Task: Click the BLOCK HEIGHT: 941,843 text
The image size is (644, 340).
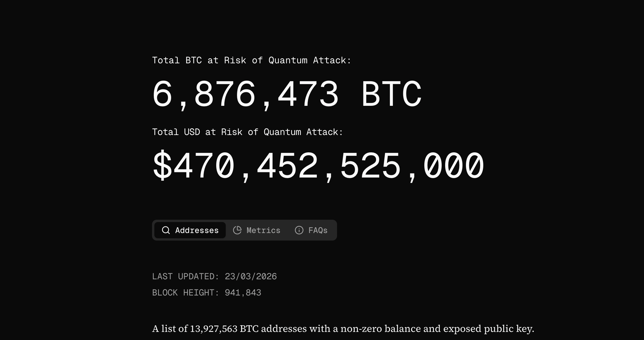Action: coord(207,292)
